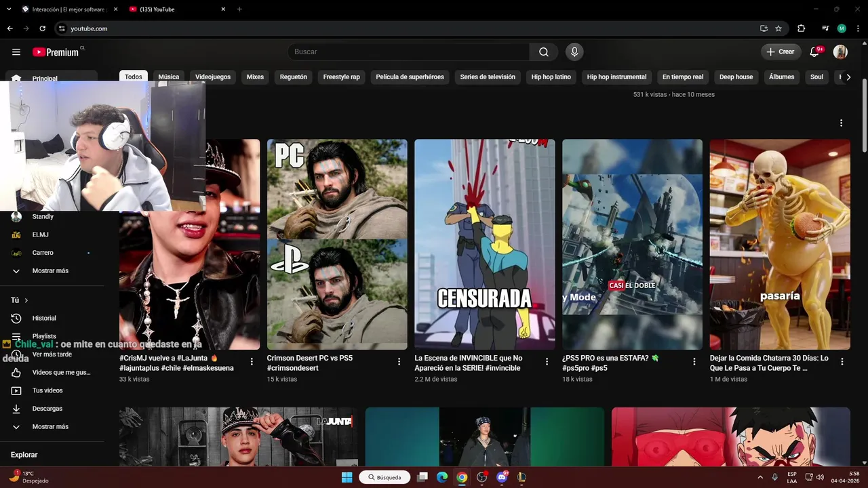Open options for Comida Chatarra short
The width and height of the screenshot is (868, 488).
[x=842, y=362]
